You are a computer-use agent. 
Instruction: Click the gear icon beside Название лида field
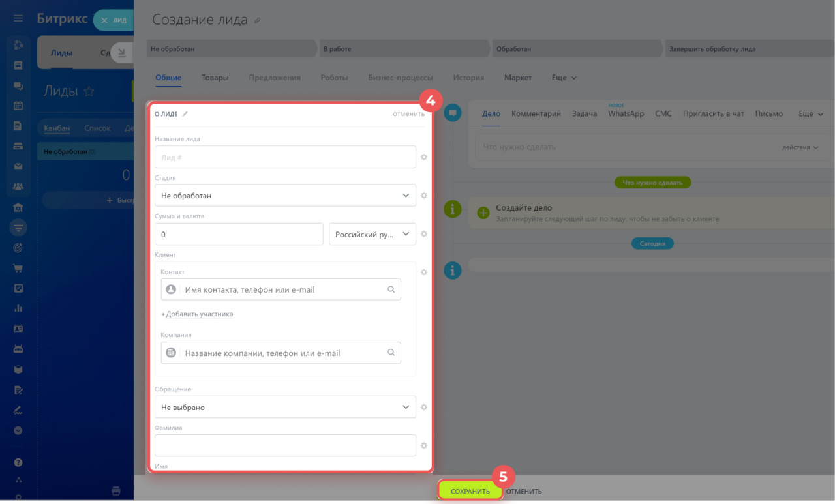pos(423,157)
